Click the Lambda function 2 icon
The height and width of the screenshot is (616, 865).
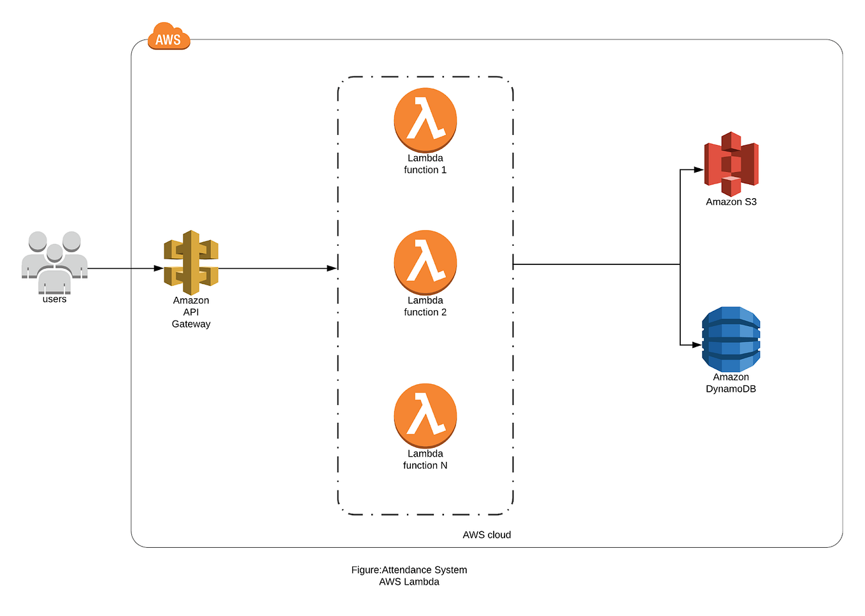(425, 261)
